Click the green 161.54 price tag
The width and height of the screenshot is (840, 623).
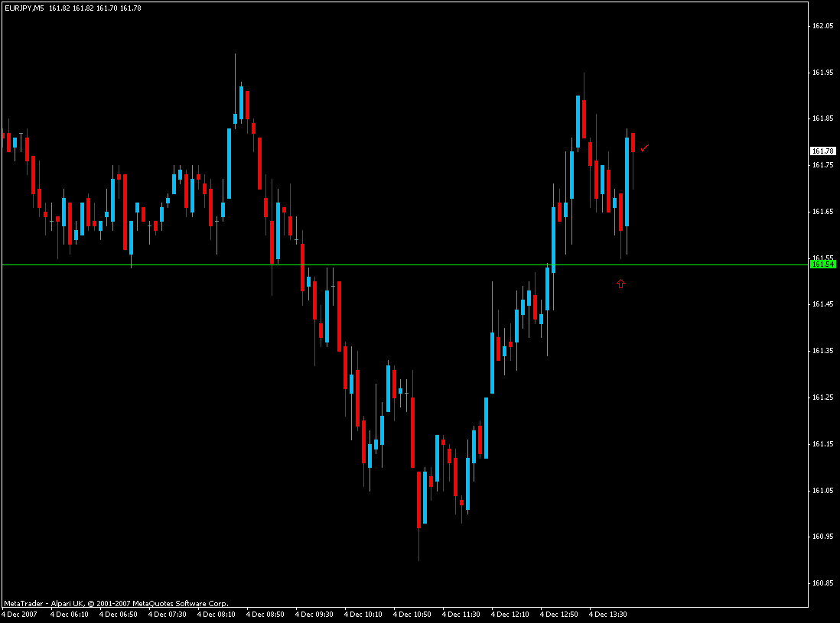click(823, 264)
